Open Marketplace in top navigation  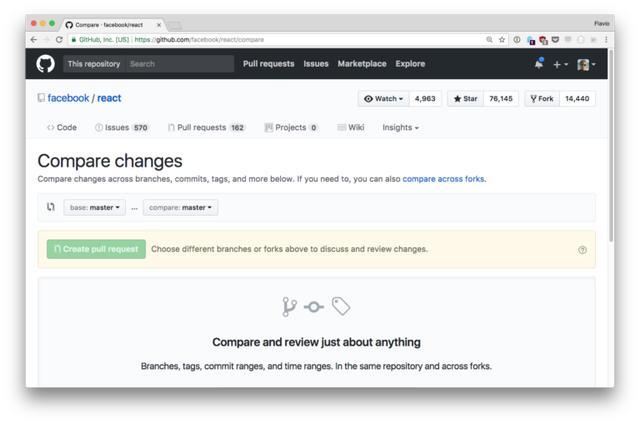coord(362,64)
